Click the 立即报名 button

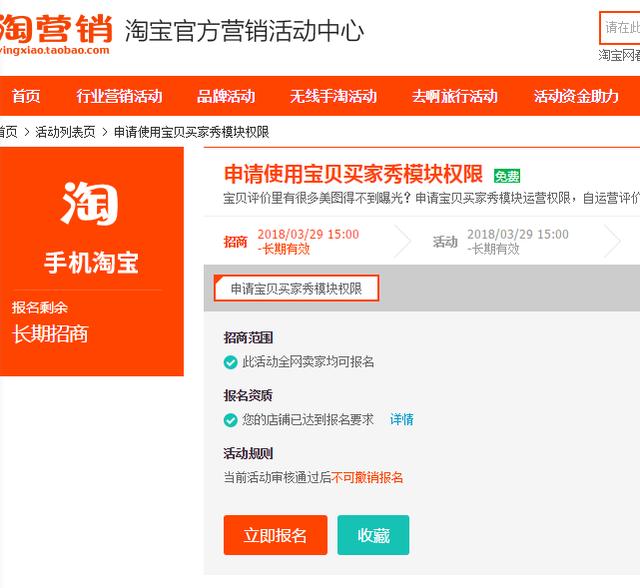coord(276,535)
